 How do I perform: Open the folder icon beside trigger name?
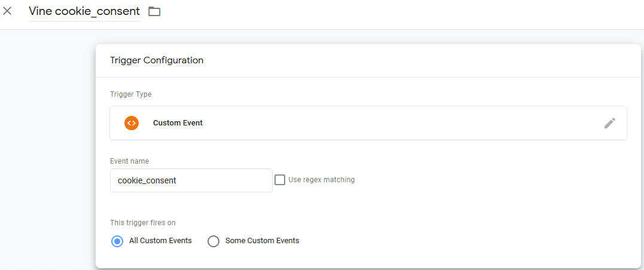point(154,11)
